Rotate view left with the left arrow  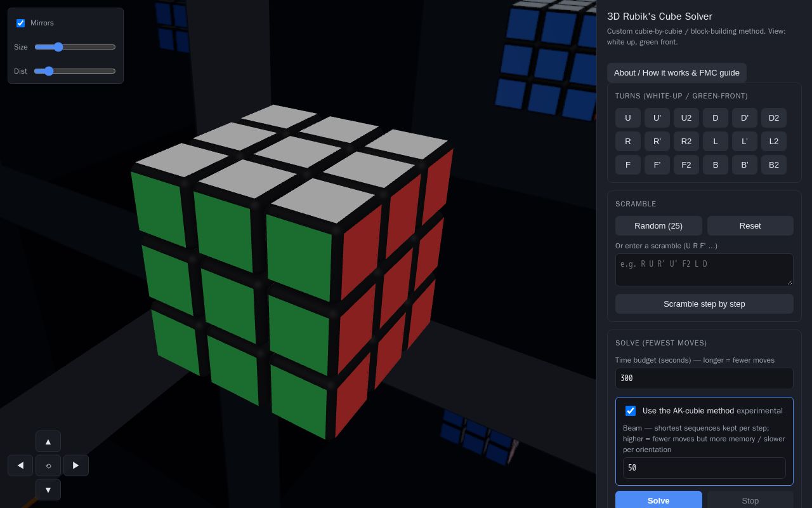(x=20, y=465)
